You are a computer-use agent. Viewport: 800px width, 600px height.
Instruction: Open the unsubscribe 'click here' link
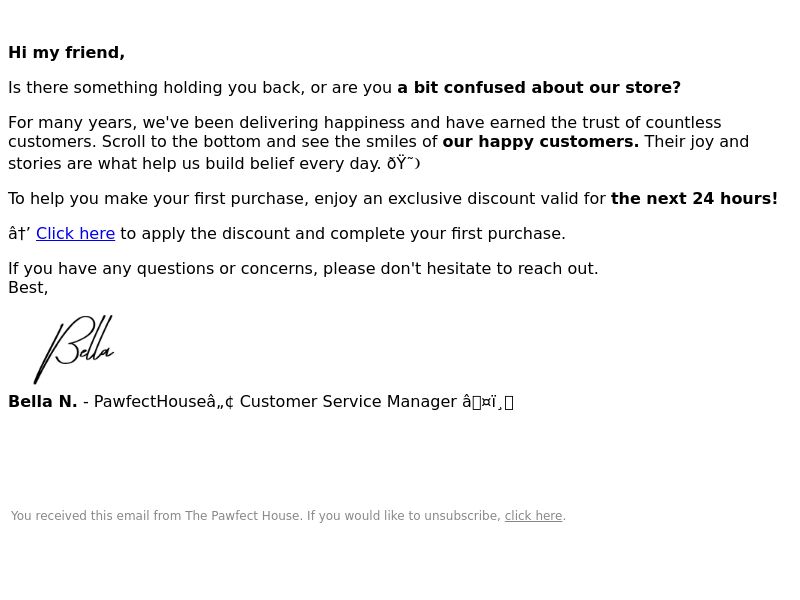point(533,516)
